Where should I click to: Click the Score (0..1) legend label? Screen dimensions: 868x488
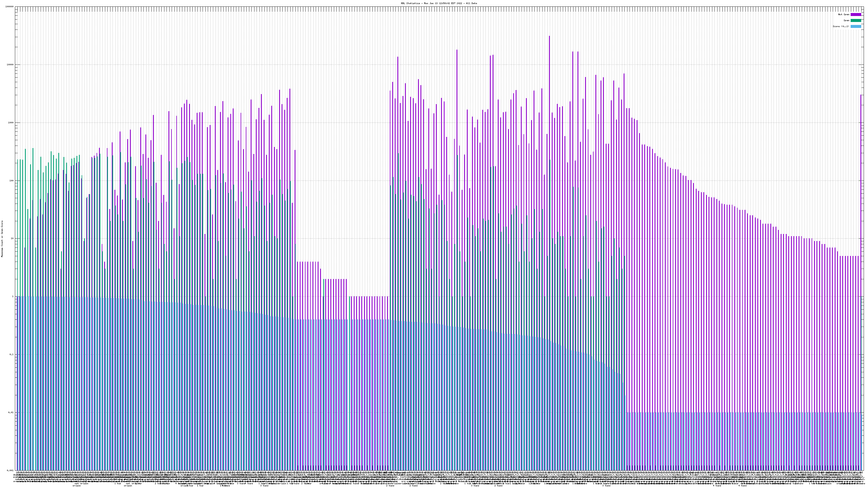841,26
